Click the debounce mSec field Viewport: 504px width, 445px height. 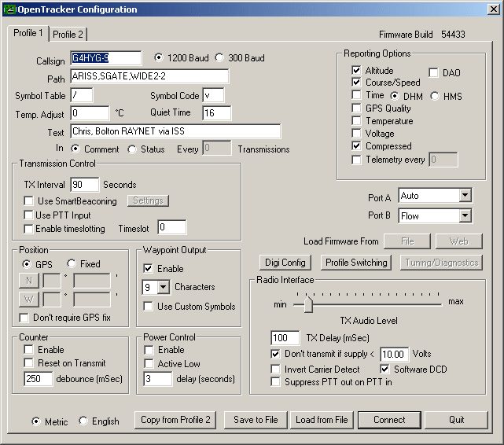[x=38, y=379]
